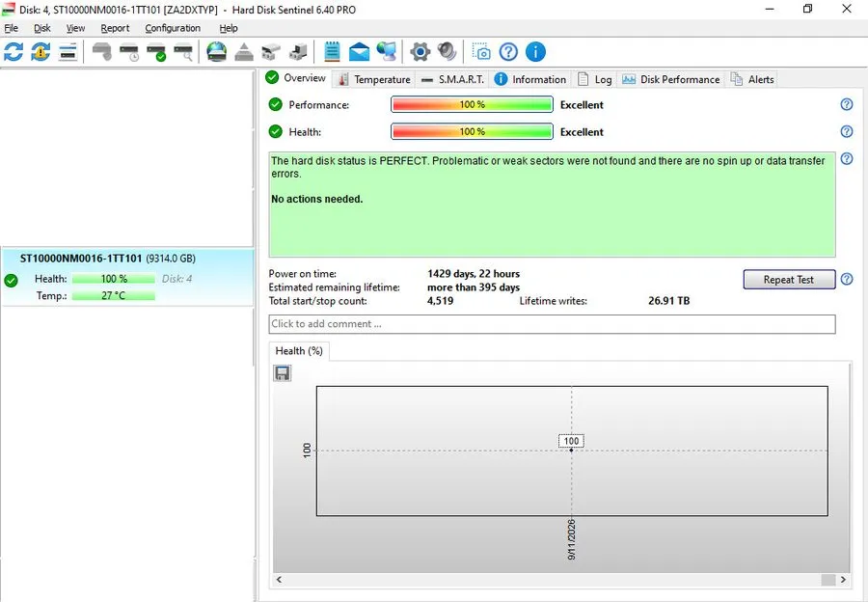Switch to the Information tab
Image resolution: width=868 pixels, height=602 pixels.
[530, 80]
